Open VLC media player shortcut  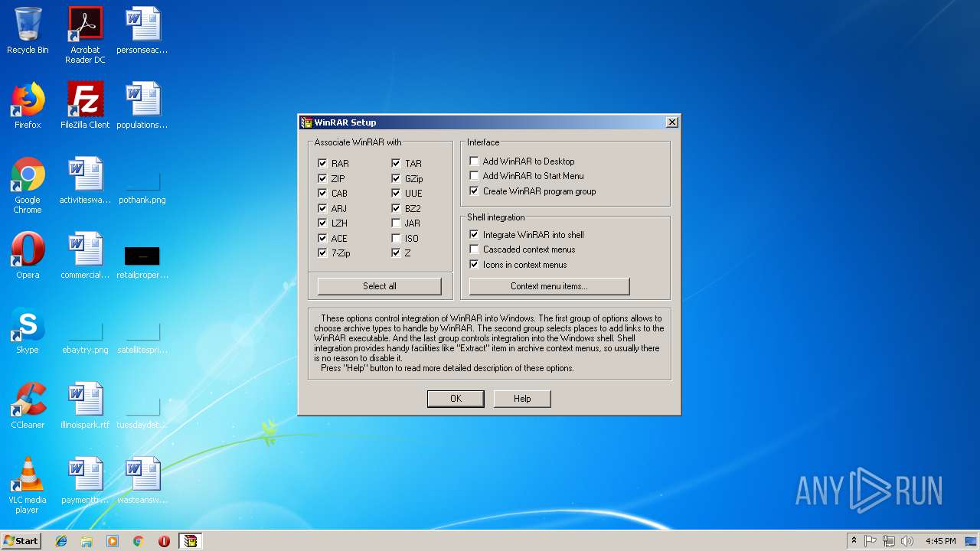click(28, 485)
